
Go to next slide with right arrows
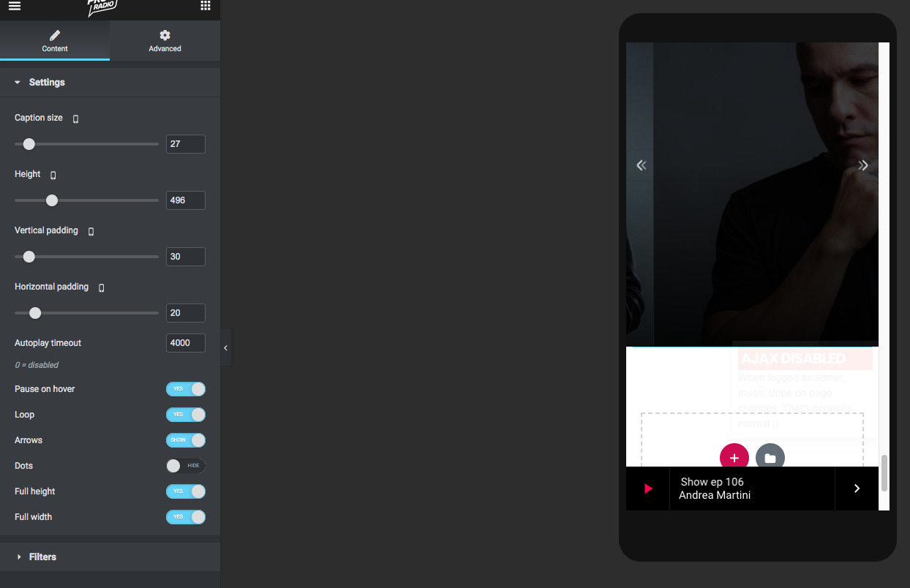[x=863, y=165]
